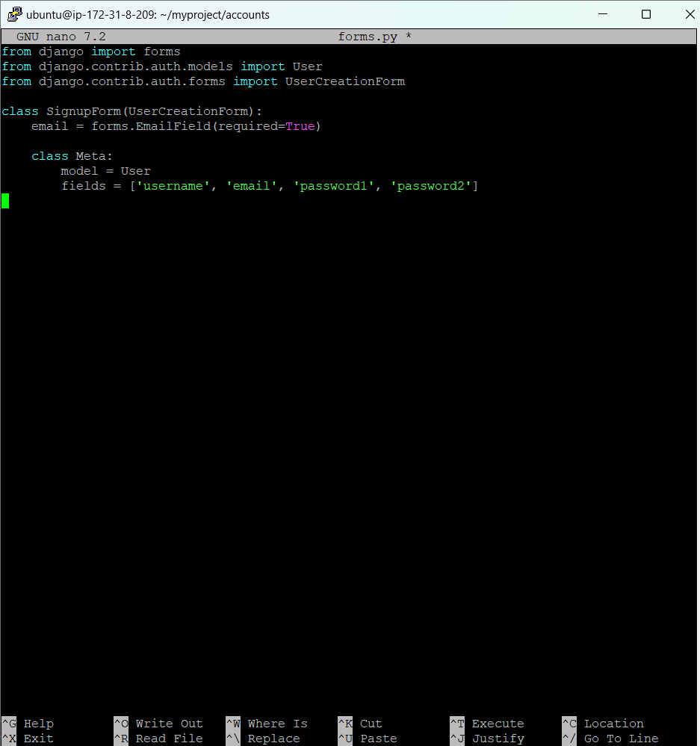
Task: Click the ^\ Replace shortcut
Action: [x=263, y=739]
